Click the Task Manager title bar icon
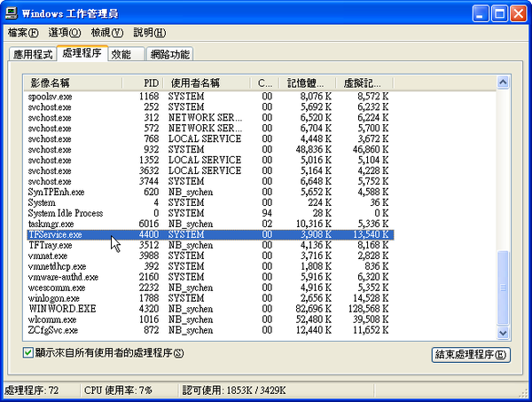The image size is (532, 402). coord(12,13)
